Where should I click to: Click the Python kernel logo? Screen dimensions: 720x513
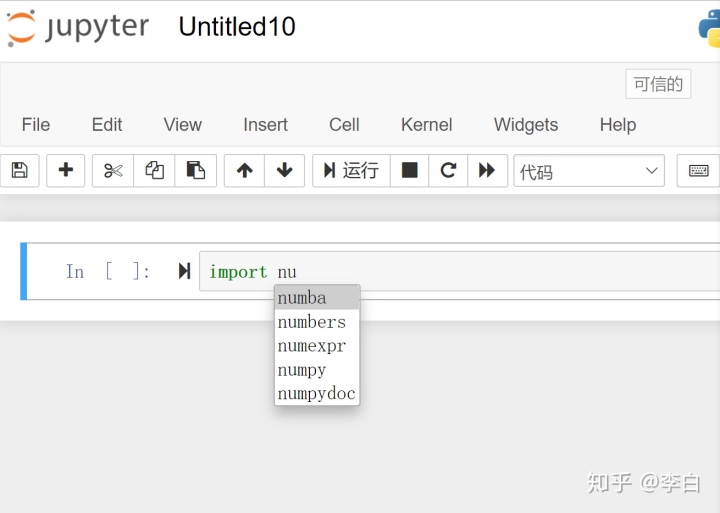[x=709, y=28]
